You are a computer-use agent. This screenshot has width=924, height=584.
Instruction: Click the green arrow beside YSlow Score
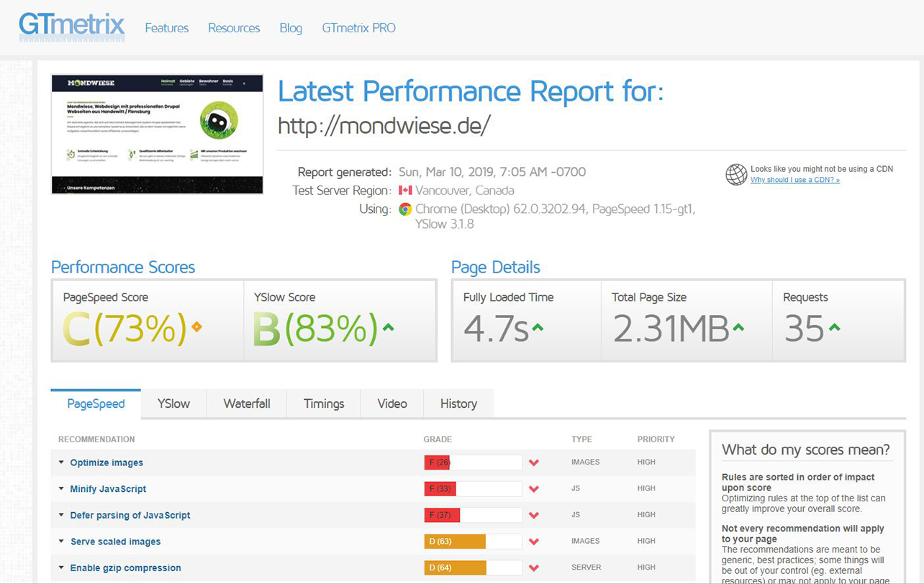(388, 327)
